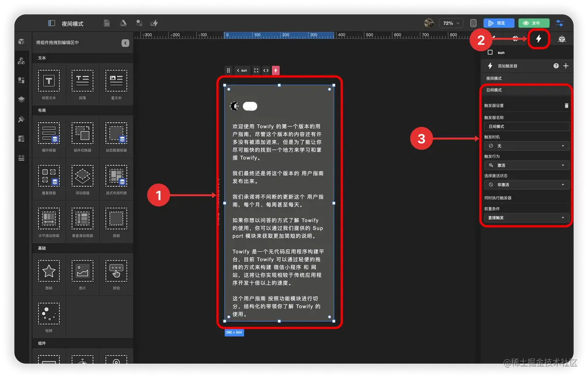Select the 标签文本 component
Viewport: 588px width, 378px height.
point(49,84)
